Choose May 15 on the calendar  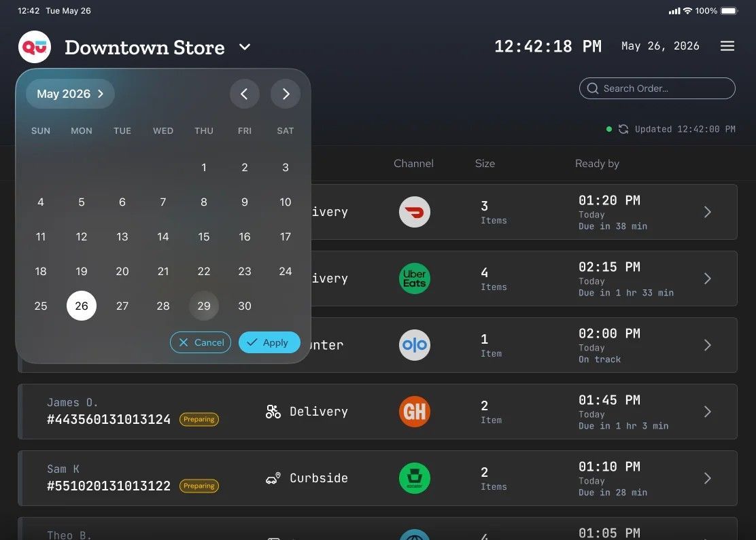coord(204,236)
